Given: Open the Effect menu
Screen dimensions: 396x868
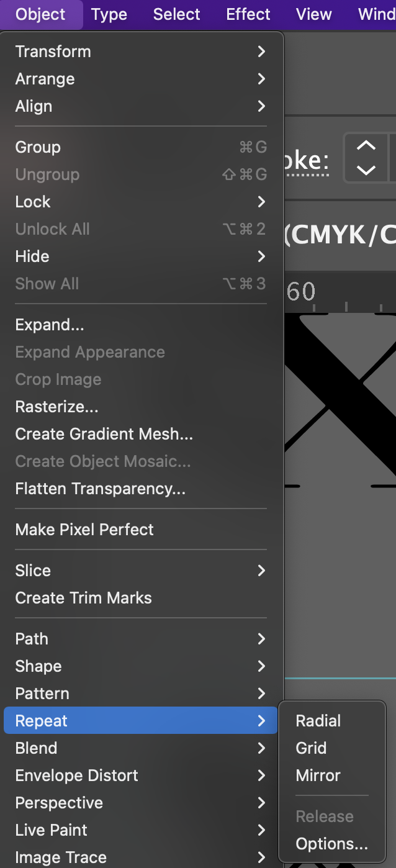Looking at the screenshot, I should coord(248,14).
